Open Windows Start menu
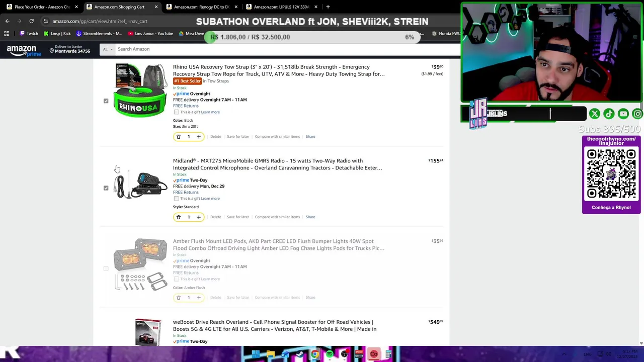The width and height of the screenshot is (644, 362). pos(256,354)
